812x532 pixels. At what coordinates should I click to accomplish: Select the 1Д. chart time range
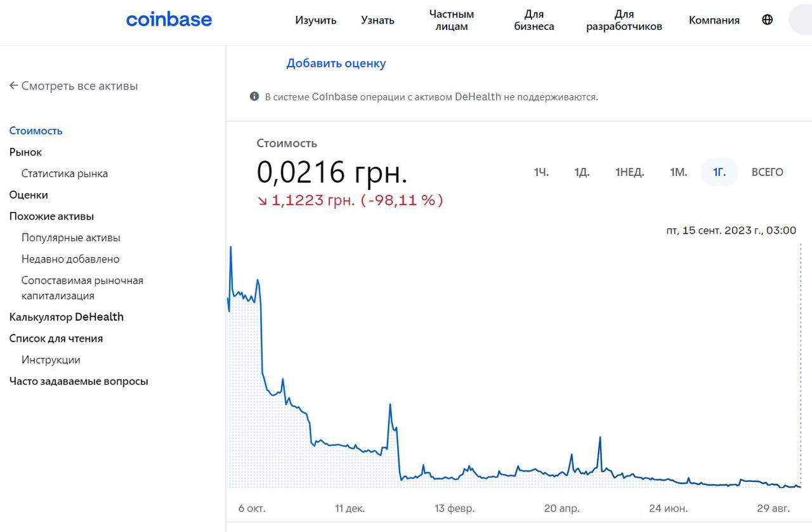[x=582, y=172]
